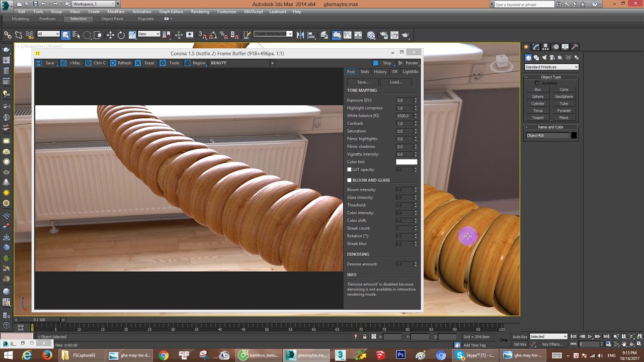Enable the LUT opacity checkbox

(349, 169)
